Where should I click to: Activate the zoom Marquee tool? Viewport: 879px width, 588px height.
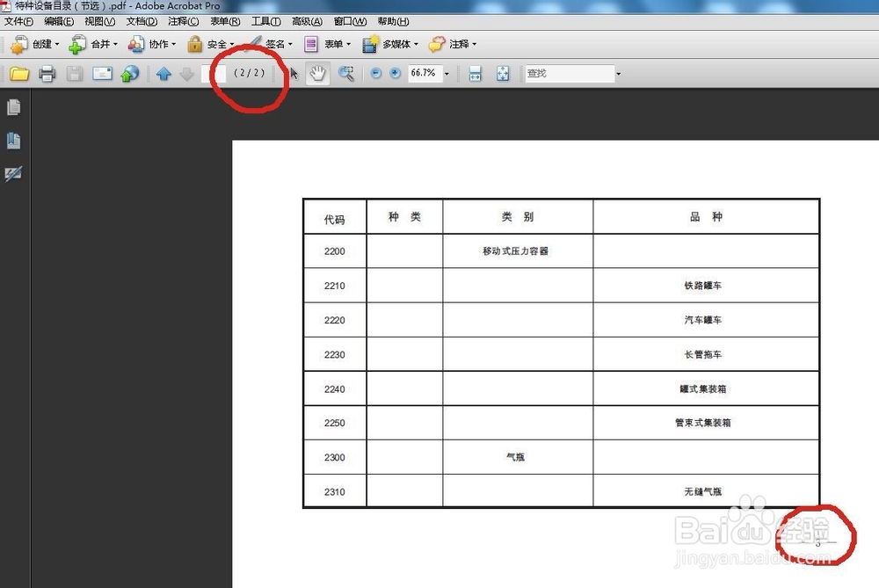347,74
